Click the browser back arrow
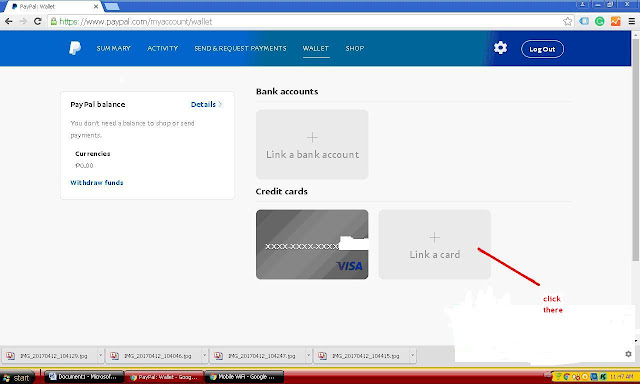 tap(9, 21)
